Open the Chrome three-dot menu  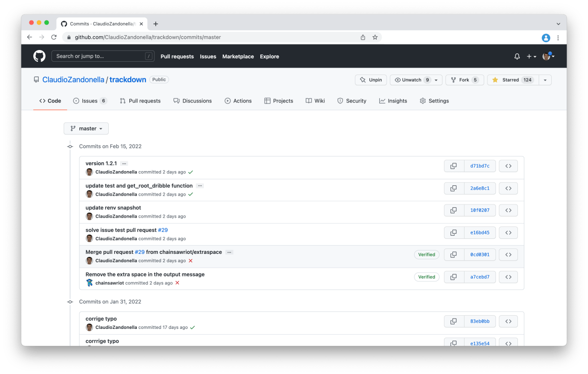(x=558, y=38)
